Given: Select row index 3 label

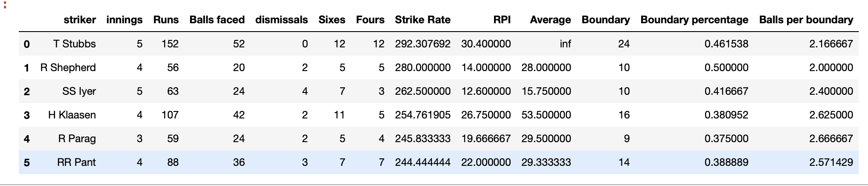Looking at the screenshot, I should (27, 115).
